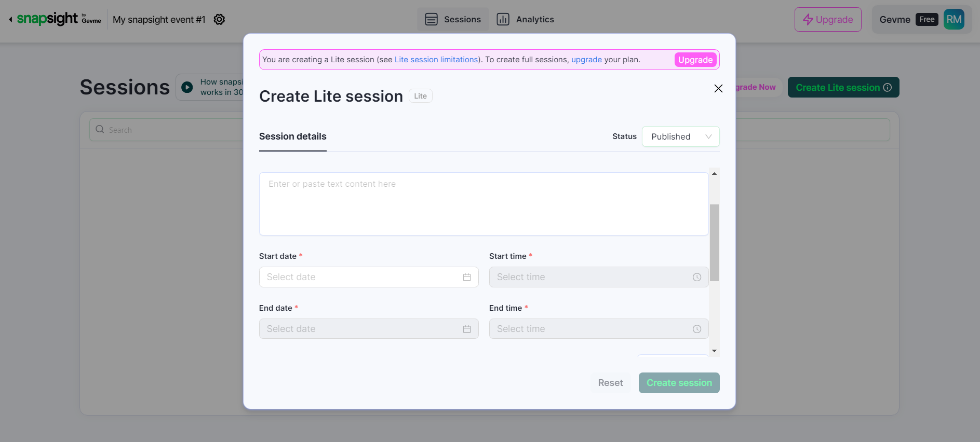Select the Session details tab
This screenshot has height=442, width=980.
click(292, 136)
